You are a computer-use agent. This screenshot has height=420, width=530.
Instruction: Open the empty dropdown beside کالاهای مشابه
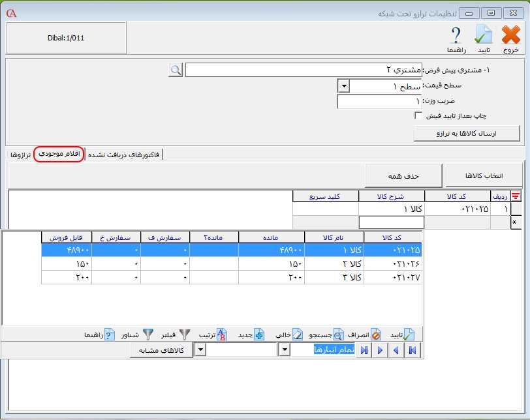click(200, 351)
